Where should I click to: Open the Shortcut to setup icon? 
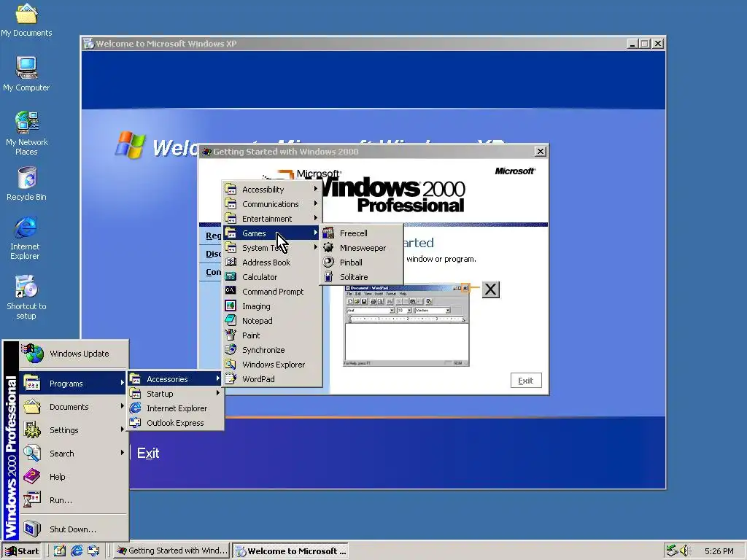click(x=26, y=297)
